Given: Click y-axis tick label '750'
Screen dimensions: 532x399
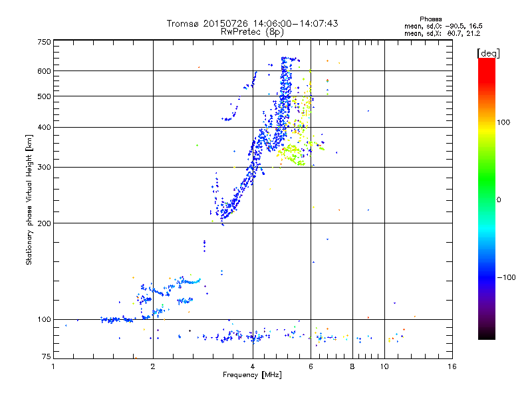Looking at the screenshot, I should click(x=44, y=42).
